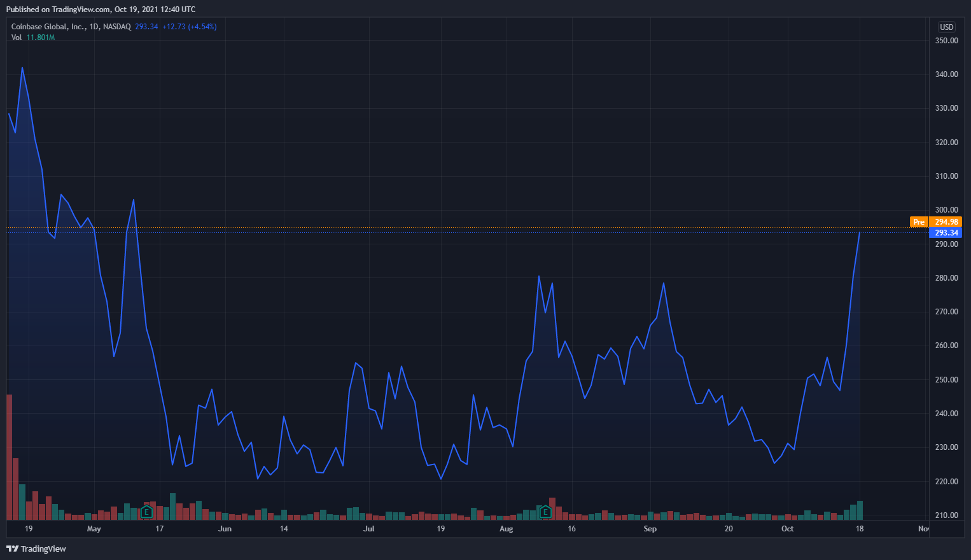The width and height of the screenshot is (971, 560).
Task: Click the green volume value 11.801M
Action: pyautogui.click(x=40, y=37)
